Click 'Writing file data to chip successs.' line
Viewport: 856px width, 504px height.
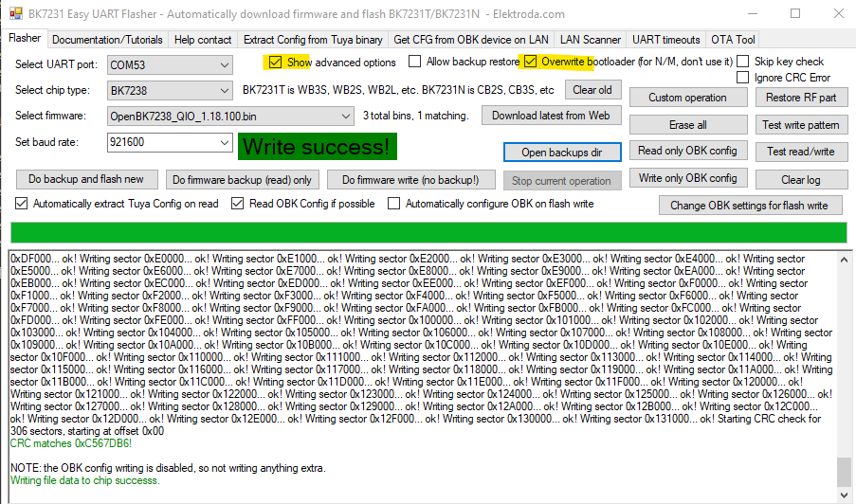[85, 480]
